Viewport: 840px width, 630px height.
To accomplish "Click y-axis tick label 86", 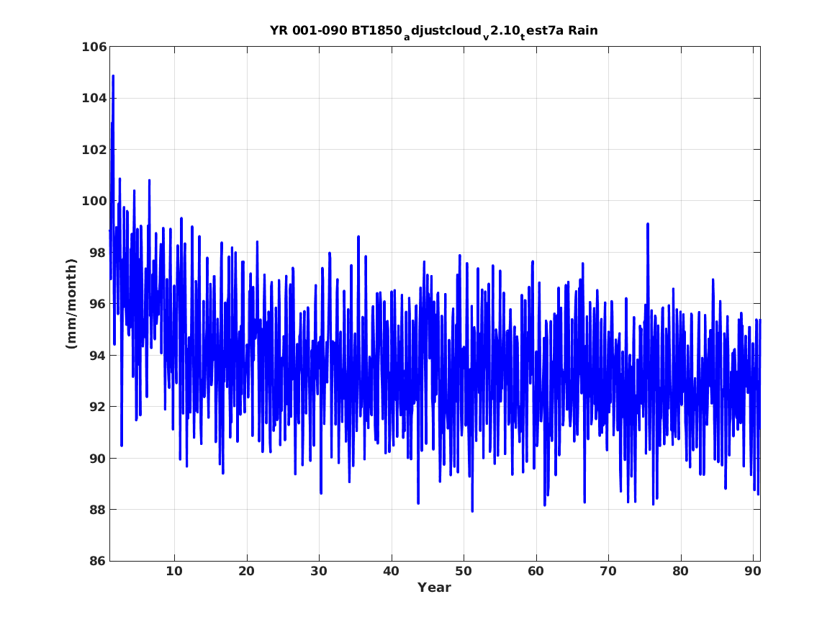I will [x=98, y=561].
